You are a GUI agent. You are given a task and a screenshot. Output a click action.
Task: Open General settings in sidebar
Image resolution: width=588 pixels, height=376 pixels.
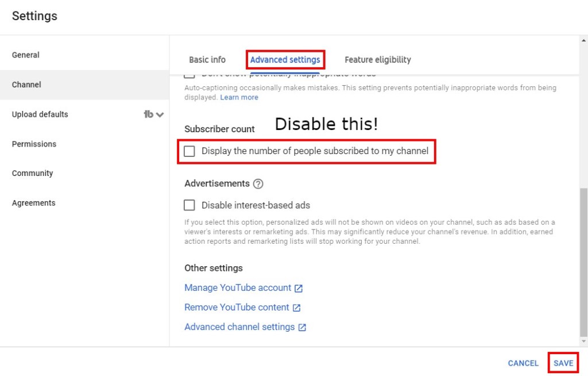pos(84,55)
